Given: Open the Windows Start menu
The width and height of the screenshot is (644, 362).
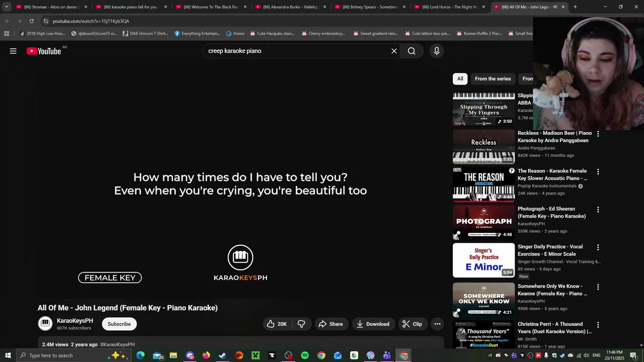Looking at the screenshot, I should tap(8, 355).
